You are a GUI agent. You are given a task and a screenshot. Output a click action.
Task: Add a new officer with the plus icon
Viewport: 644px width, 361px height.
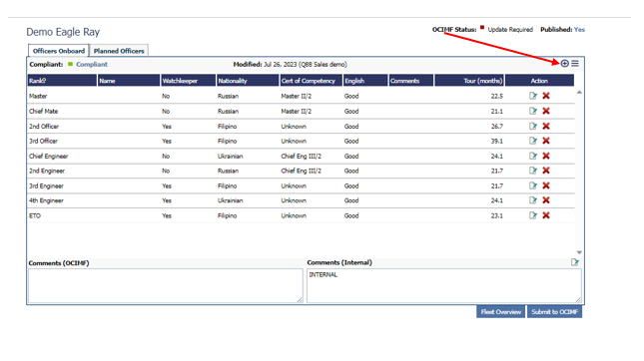tap(565, 63)
